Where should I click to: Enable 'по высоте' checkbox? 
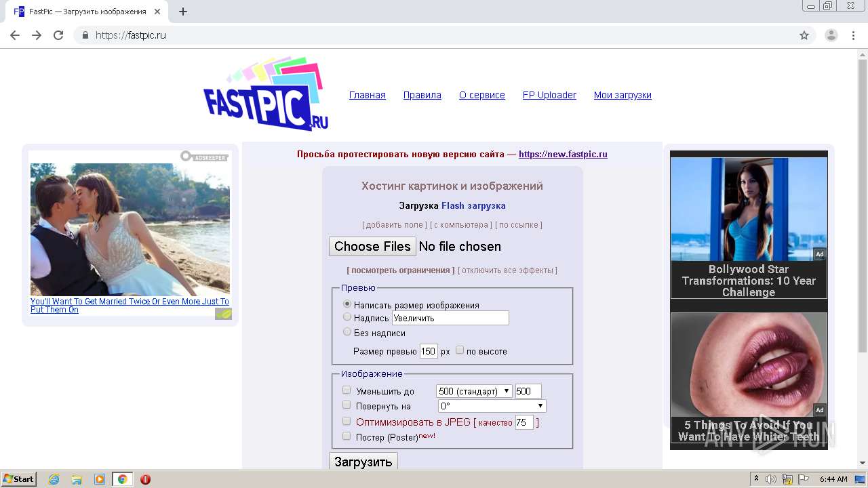pyautogui.click(x=460, y=350)
